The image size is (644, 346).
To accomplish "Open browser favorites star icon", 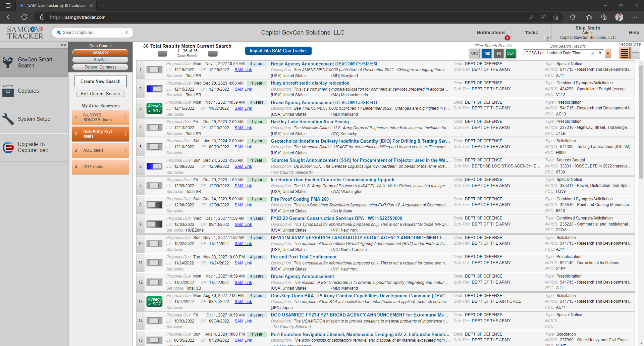I will click(x=589, y=17).
